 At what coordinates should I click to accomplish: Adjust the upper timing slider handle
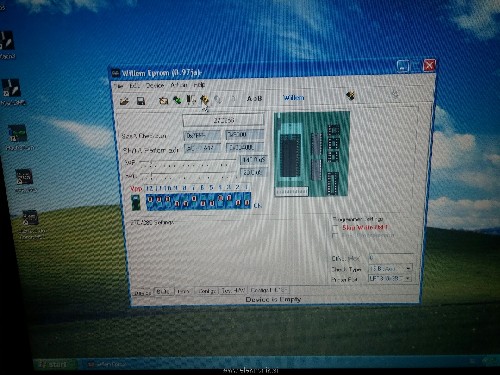click(x=151, y=162)
